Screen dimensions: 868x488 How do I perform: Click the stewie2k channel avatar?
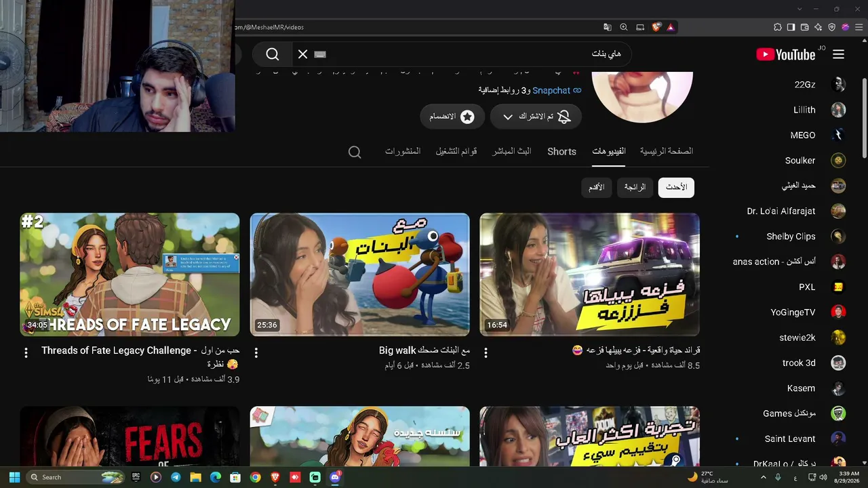click(839, 338)
